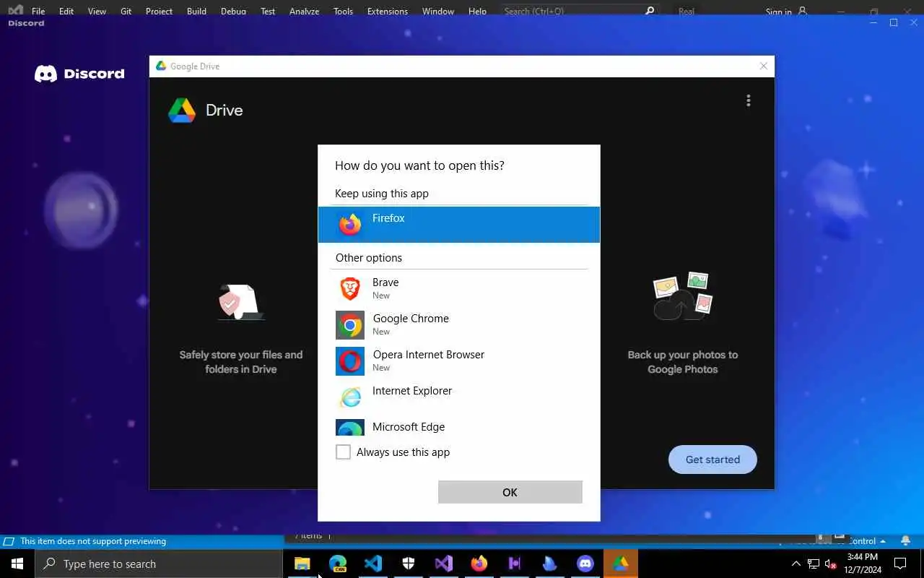
Task: Open Visual Studio Debug menu
Action: pyautogui.click(x=233, y=12)
